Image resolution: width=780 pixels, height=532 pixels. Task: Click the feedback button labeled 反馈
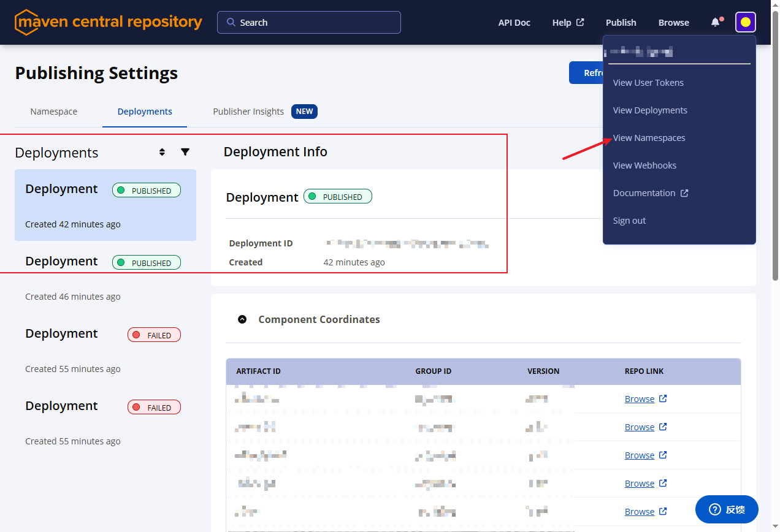pos(727,509)
